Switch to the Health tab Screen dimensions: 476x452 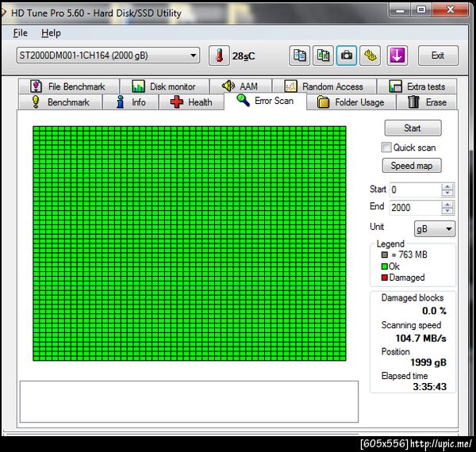pos(191,102)
